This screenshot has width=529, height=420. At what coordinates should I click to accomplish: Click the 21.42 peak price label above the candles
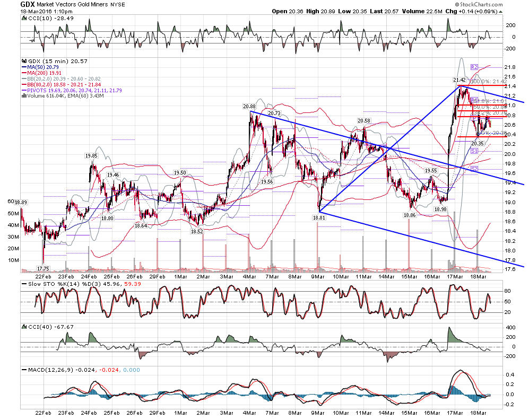tap(459, 80)
